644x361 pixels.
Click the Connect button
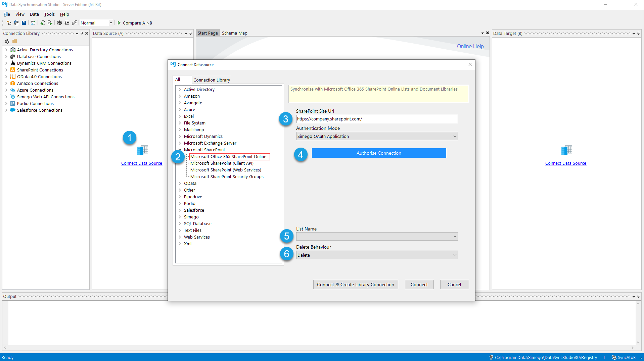[x=419, y=285]
